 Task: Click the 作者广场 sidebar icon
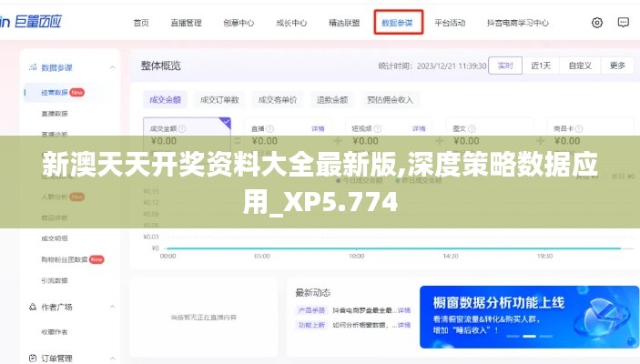coord(33,307)
